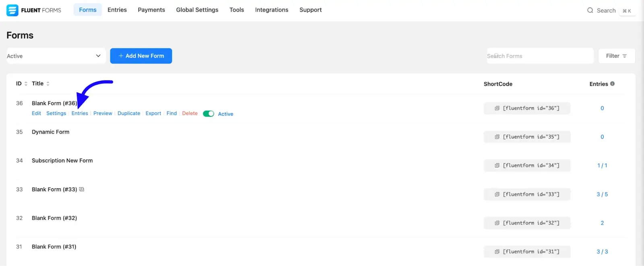
Task: Click Find link for Blank Form (#36)
Action: [171, 113]
